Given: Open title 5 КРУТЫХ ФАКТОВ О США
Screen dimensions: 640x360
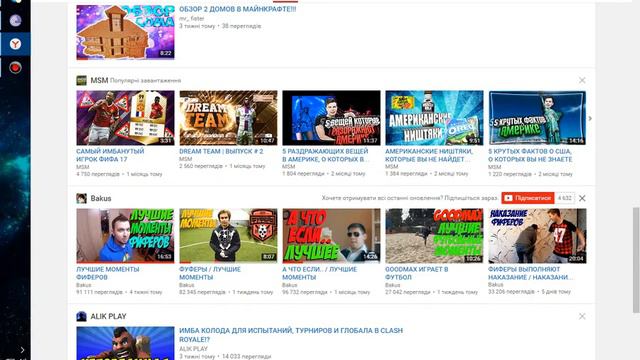Looking at the screenshot, I should pyautogui.click(x=530, y=155).
